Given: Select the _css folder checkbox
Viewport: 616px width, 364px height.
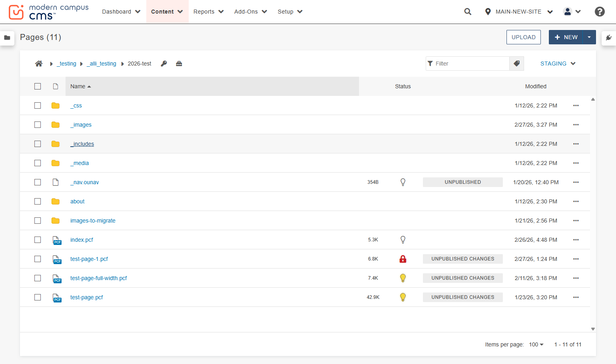Looking at the screenshot, I should [x=38, y=105].
